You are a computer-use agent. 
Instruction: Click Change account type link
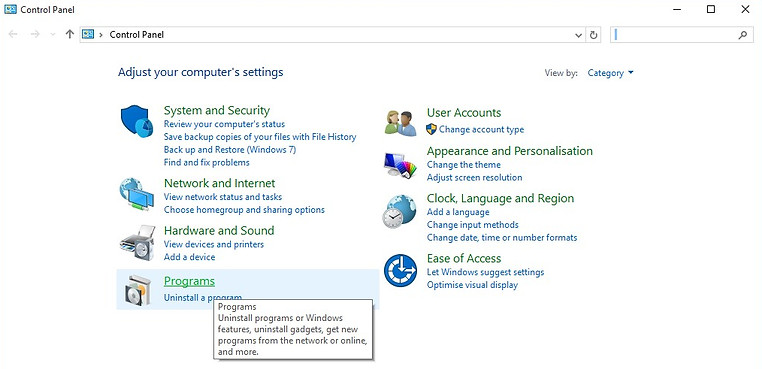pos(482,129)
